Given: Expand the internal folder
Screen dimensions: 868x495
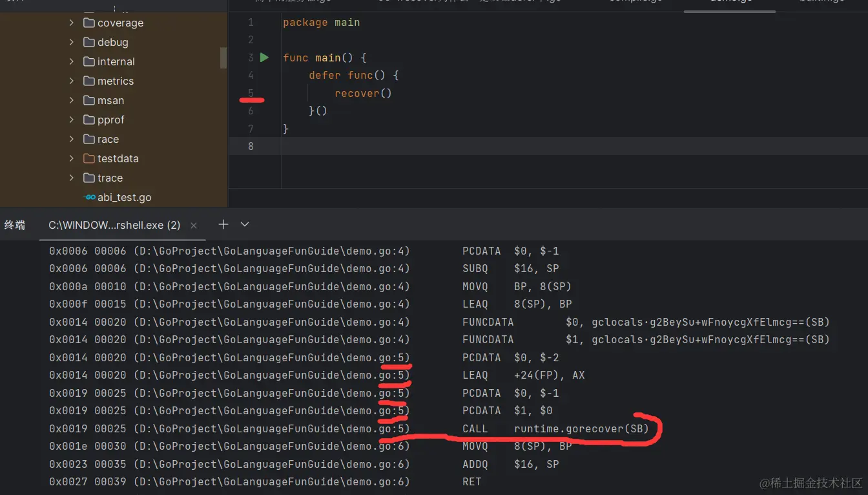Looking at the screenshot, I should pyautogui.click(x=71, y=62).
